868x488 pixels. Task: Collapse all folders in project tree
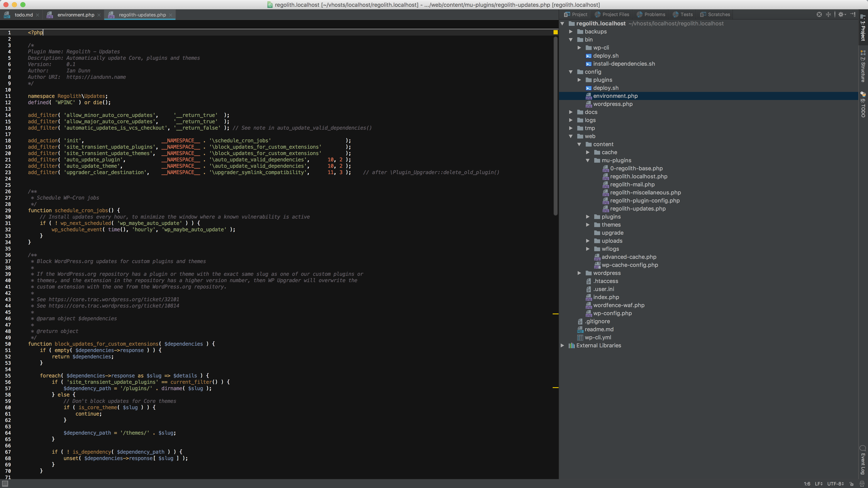[828, 14]
